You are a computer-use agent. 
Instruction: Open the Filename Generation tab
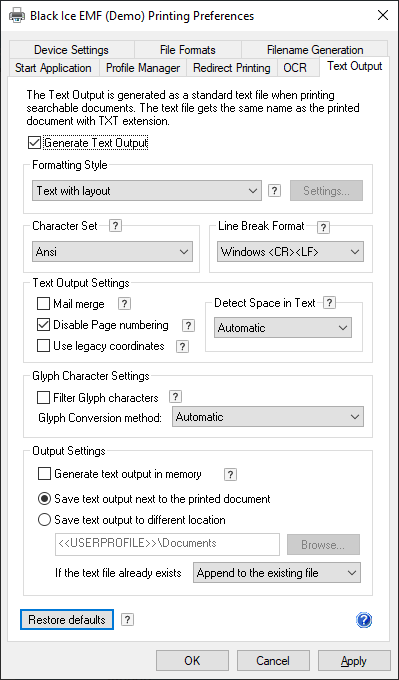(315, 50)
